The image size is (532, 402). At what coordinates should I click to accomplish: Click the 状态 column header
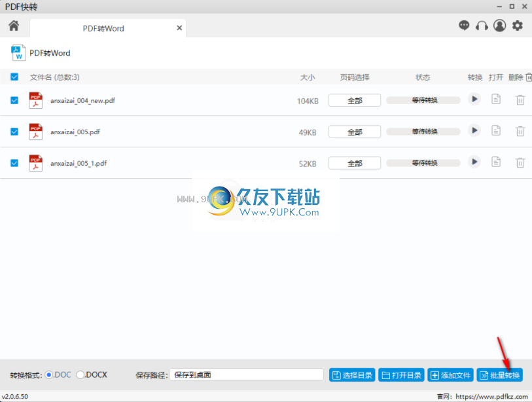pos(423,77)
